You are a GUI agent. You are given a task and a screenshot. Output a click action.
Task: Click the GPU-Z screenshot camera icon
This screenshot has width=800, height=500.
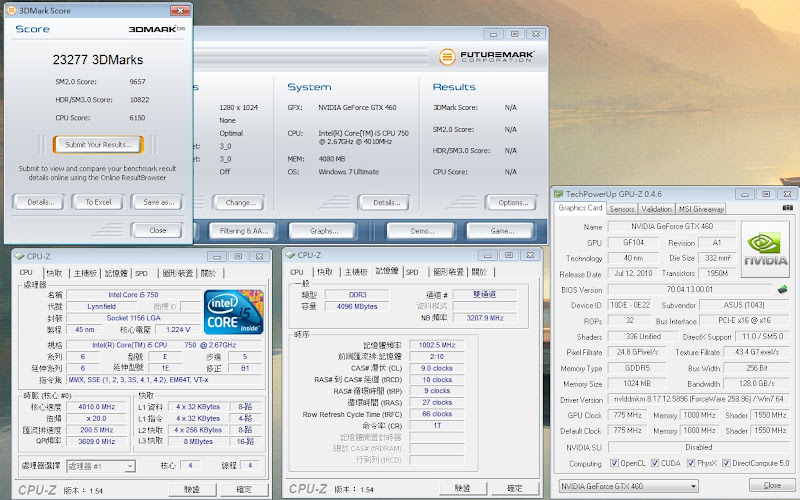click(788, 208)
